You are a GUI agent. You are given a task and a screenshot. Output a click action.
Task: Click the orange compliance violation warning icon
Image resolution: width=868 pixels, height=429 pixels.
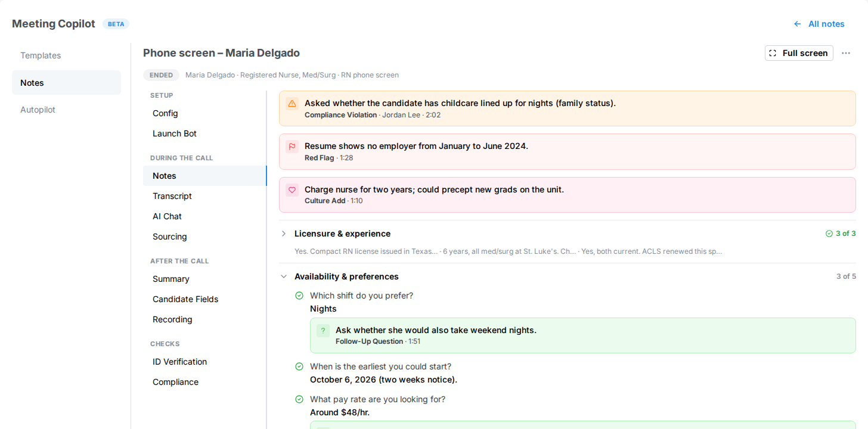(292, 104)
